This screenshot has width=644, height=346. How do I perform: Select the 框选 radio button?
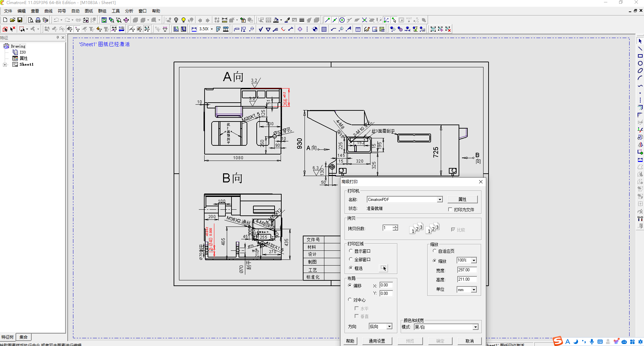tap(351, 268)
